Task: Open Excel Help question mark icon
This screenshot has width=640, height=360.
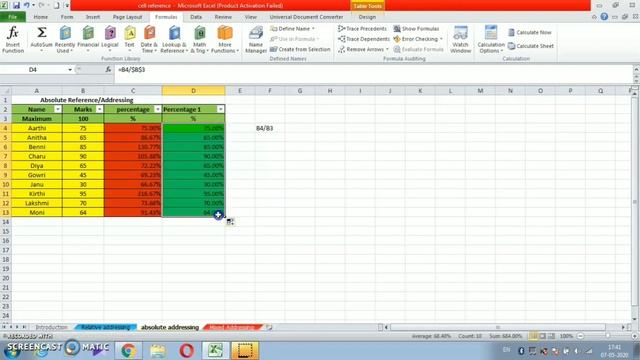Action: click(x=604, y=17)
